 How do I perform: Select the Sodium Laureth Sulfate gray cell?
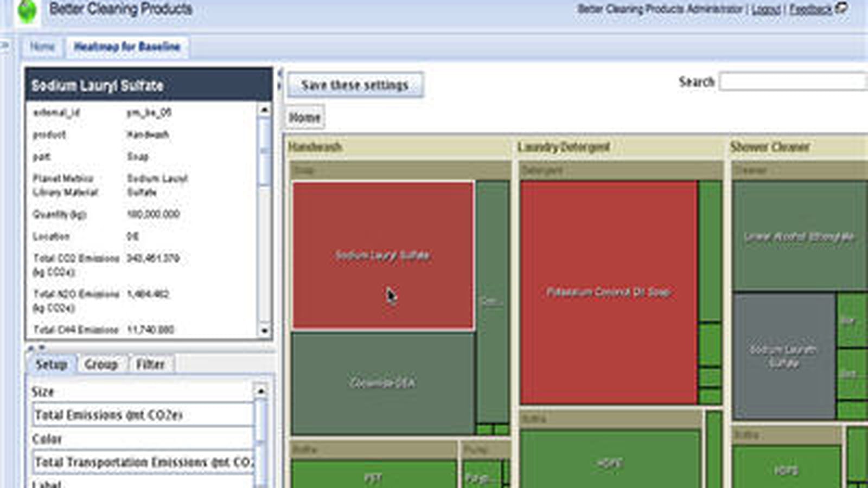pos(783,356)
